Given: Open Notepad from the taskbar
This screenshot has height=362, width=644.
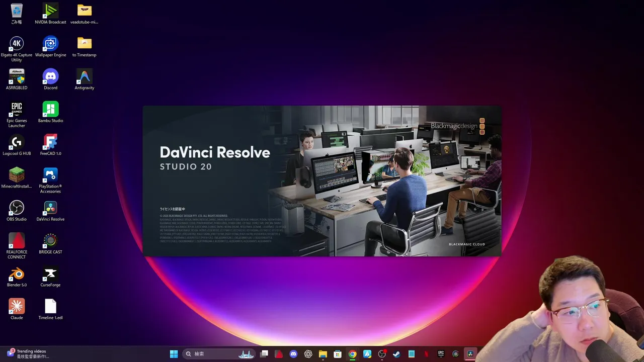Looking at the screenshot, I should click(412, 354).
